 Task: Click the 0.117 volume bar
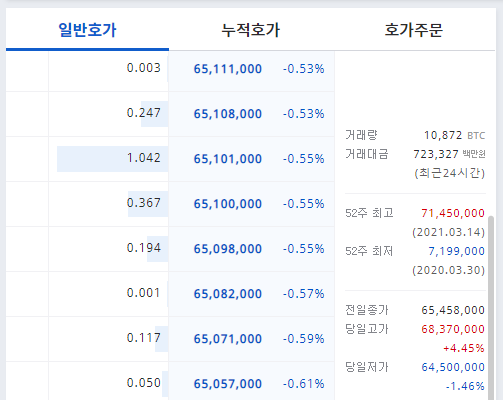pyautogui.click(x=162, y=339)
